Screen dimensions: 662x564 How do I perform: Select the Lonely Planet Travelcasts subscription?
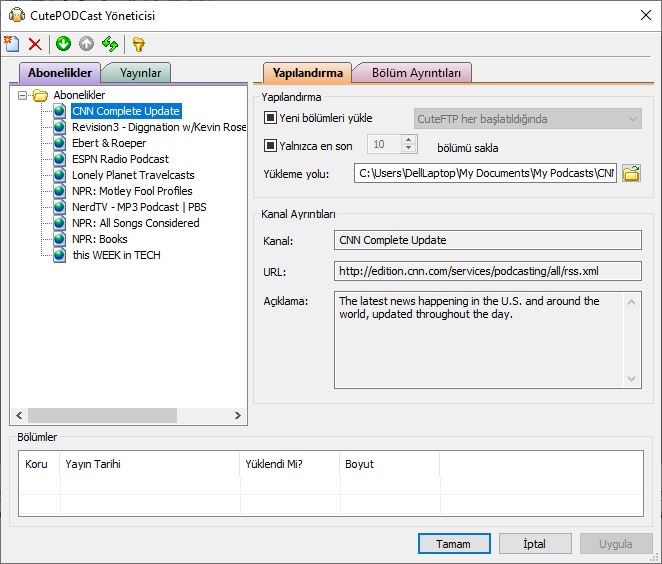[x=133, y=175]
